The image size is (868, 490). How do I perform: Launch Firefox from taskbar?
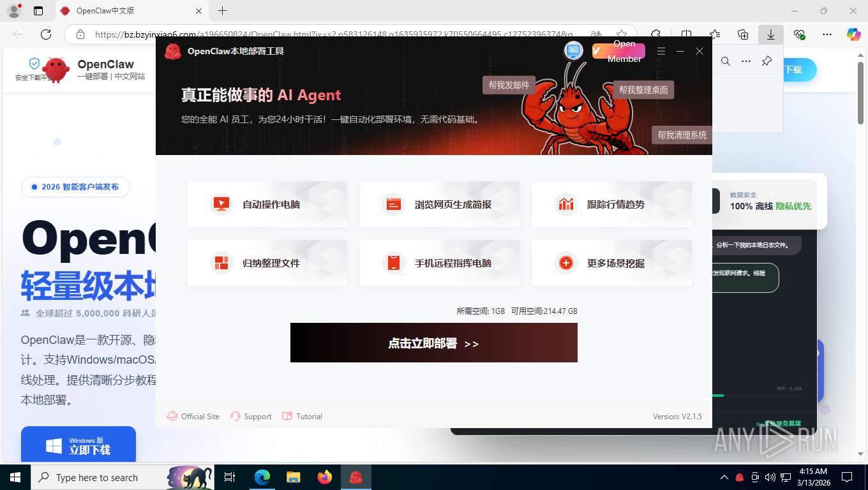[x=325, y=477]
